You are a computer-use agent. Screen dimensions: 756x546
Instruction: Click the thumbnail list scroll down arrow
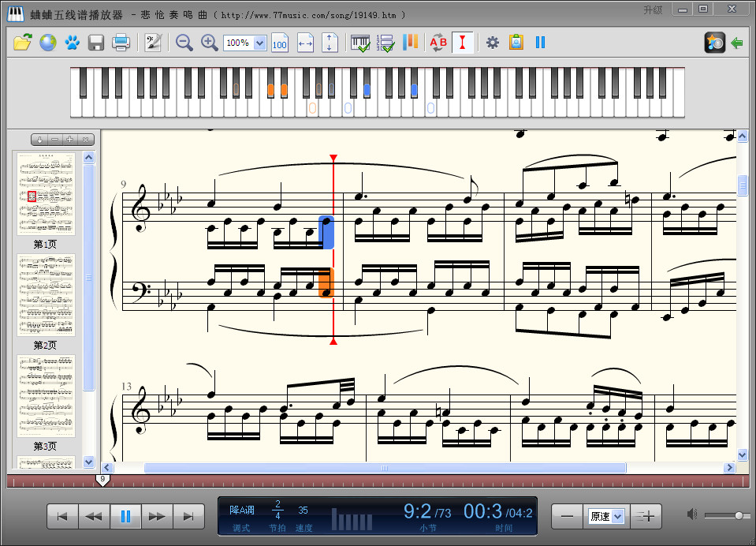tap(89, 462)
